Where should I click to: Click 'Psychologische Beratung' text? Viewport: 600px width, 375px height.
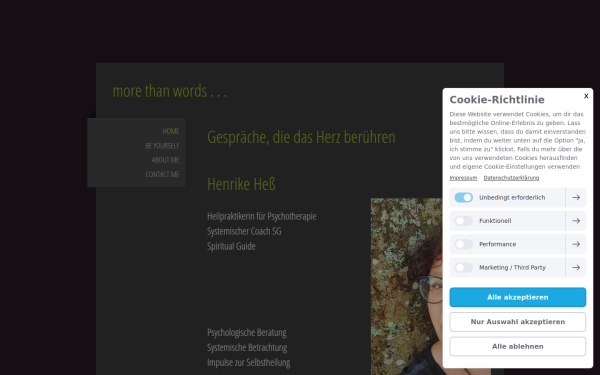tap(247, 333)
